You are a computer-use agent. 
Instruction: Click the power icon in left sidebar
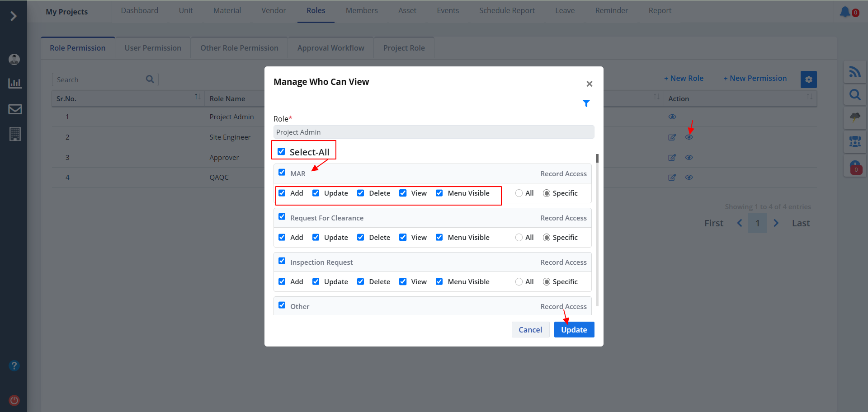pyautogui.click(x=14, y=400)
